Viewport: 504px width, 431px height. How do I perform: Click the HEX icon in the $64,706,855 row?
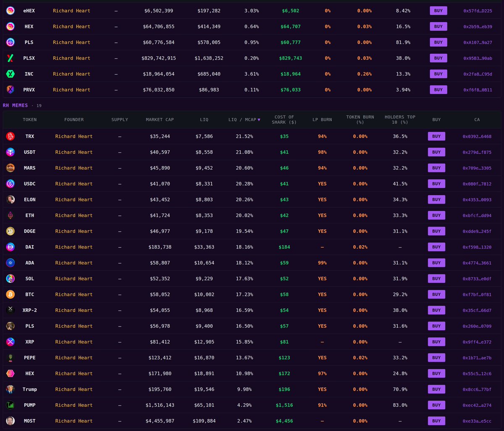[x=10, y=26]
